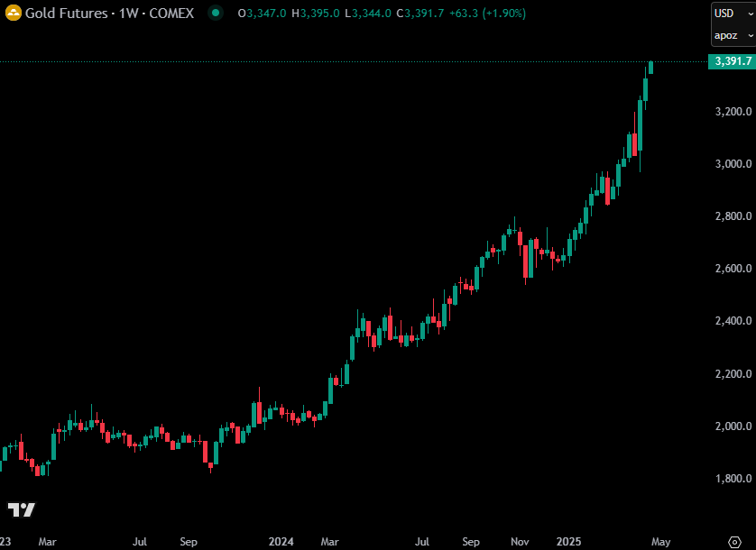Click the 2024 time axis label

coord(281,542)
